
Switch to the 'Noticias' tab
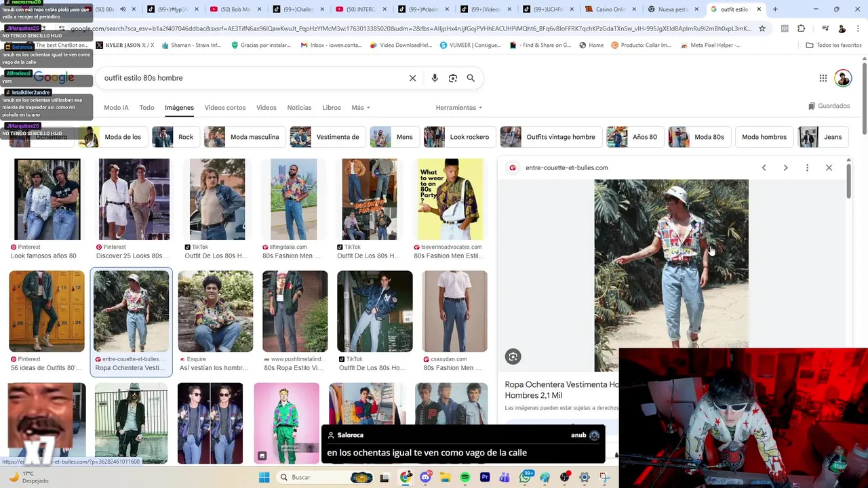[299, 108]
